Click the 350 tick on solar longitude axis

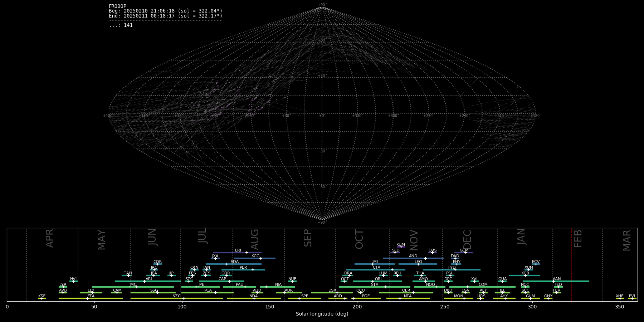coord(620,307)
